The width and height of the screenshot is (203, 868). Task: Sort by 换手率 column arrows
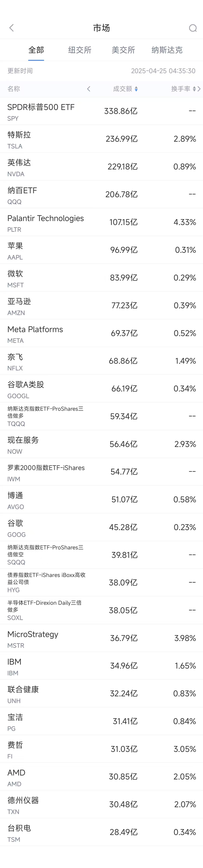click(194, 89)
